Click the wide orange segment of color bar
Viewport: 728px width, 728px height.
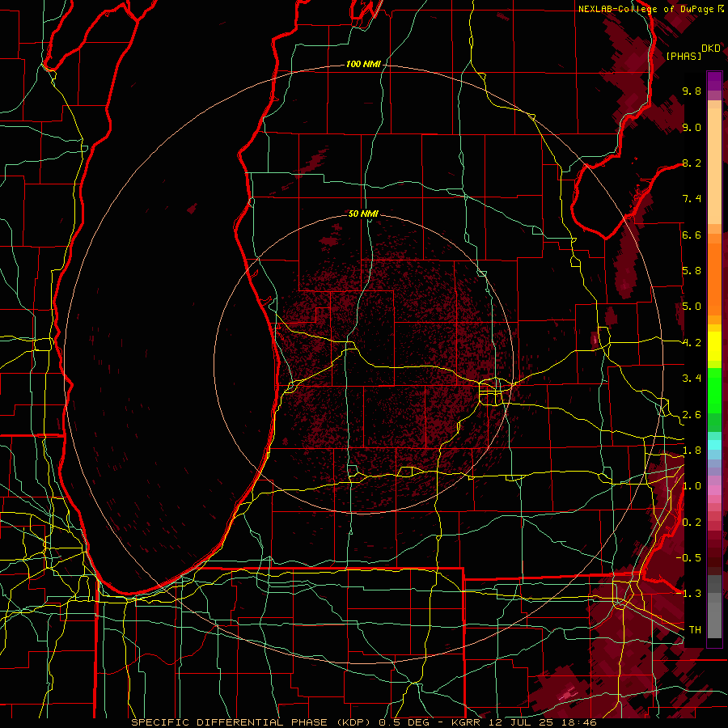pos(714,278)
